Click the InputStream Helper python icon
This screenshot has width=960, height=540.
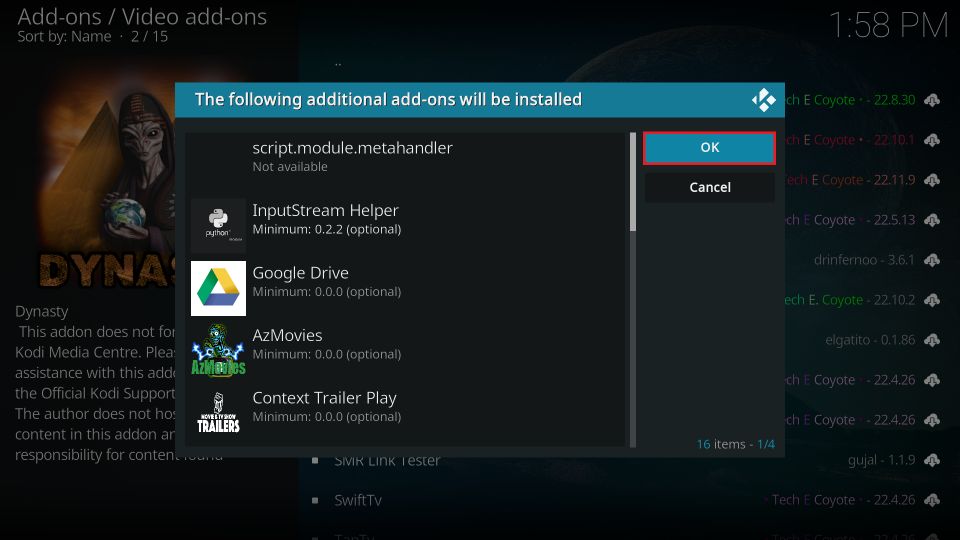point(218,225)
